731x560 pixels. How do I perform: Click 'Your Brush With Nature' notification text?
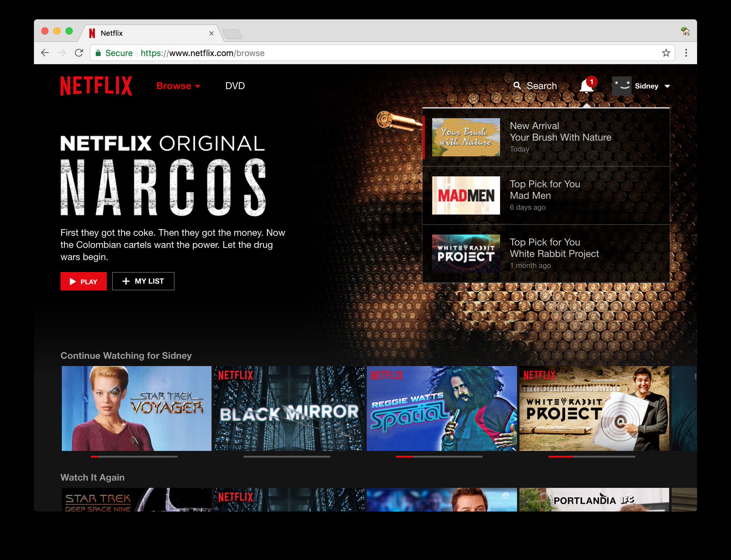point(560,137)
